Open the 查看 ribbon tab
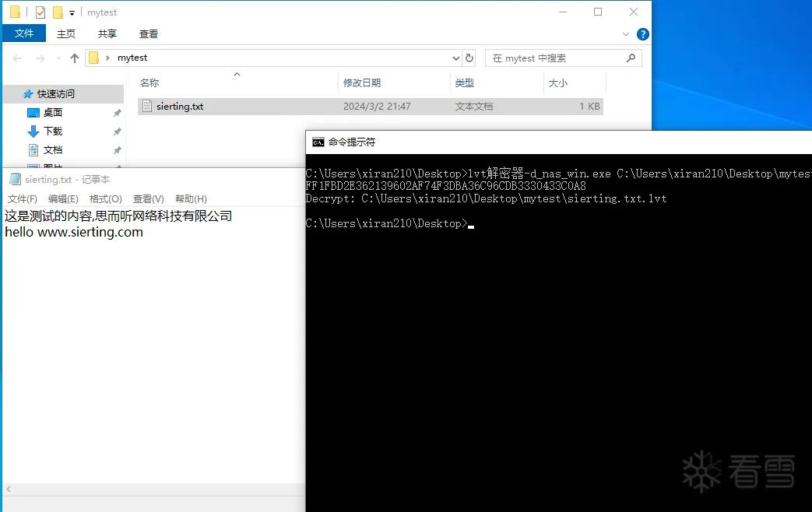 click(149, 33)
